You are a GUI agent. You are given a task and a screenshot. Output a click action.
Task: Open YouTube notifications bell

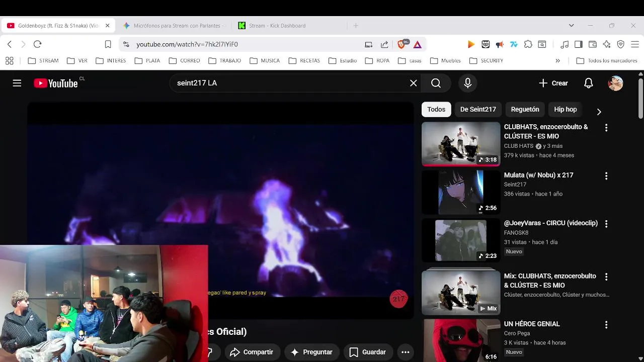coord(589,83)
